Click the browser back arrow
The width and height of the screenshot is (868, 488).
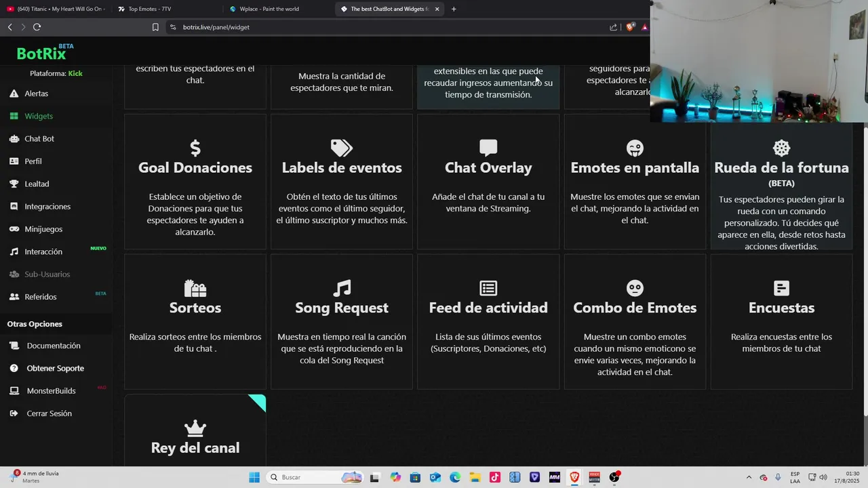click(x=9, y=27)
